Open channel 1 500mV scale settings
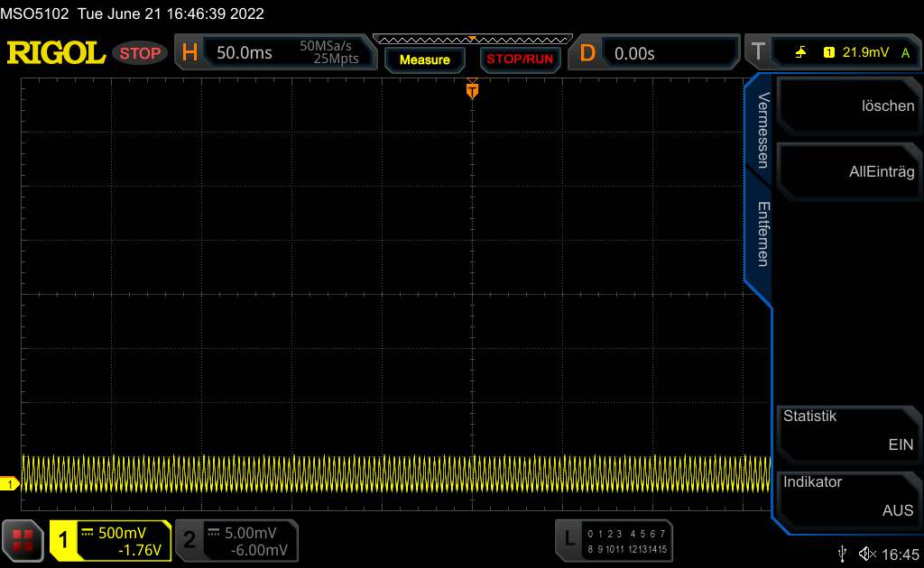 point(111,540)
